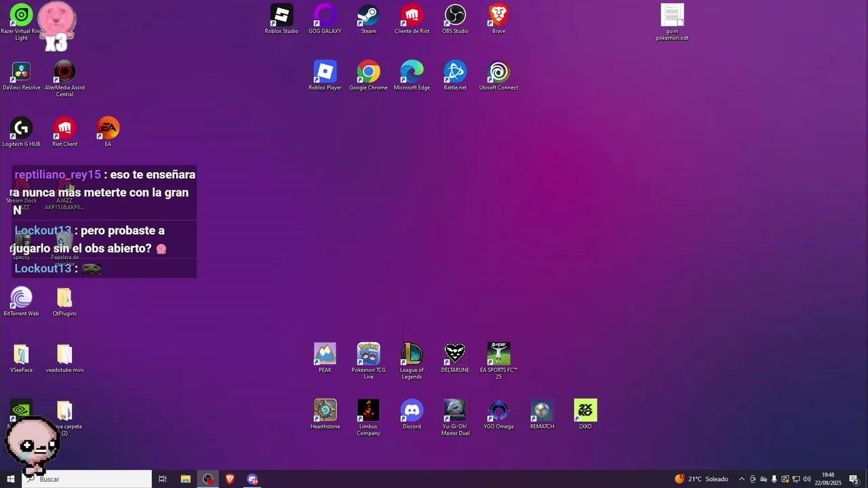Open the notification center with 2 alerts

(854, 479)
